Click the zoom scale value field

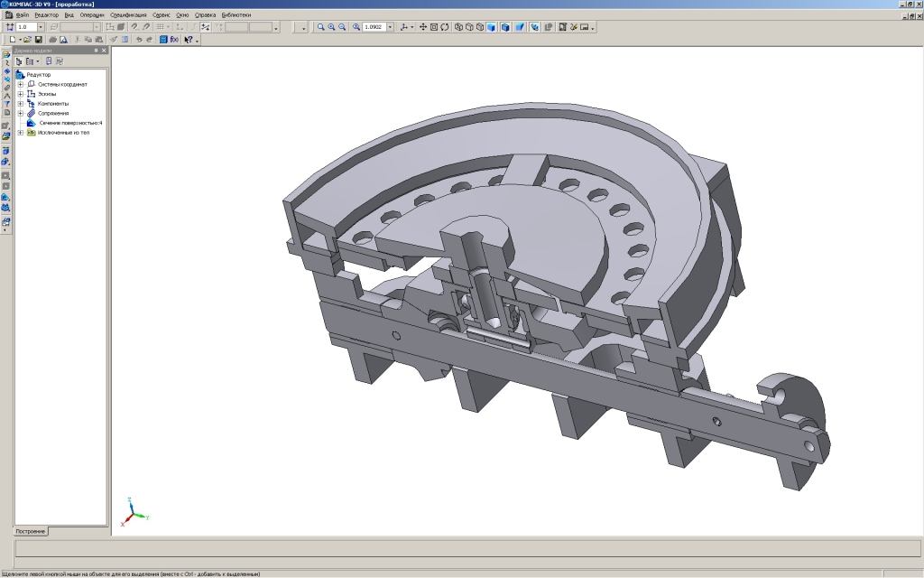pos(374,27)
